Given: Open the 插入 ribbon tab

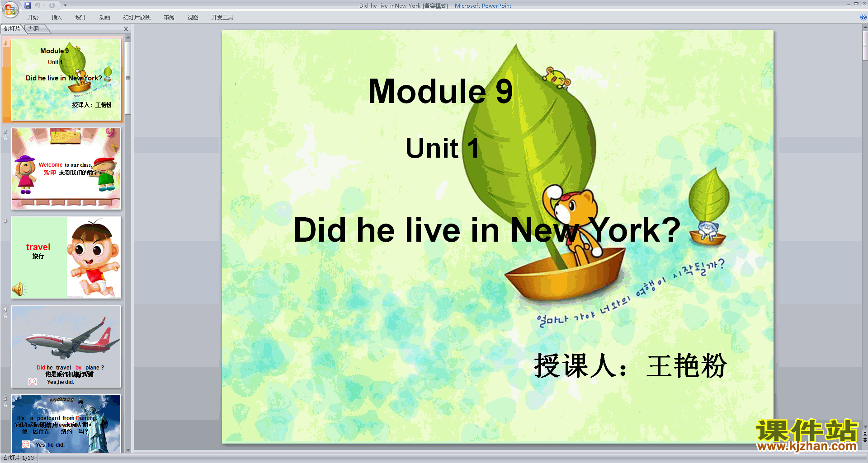Looking at the screenshot, I should (57, 18).
